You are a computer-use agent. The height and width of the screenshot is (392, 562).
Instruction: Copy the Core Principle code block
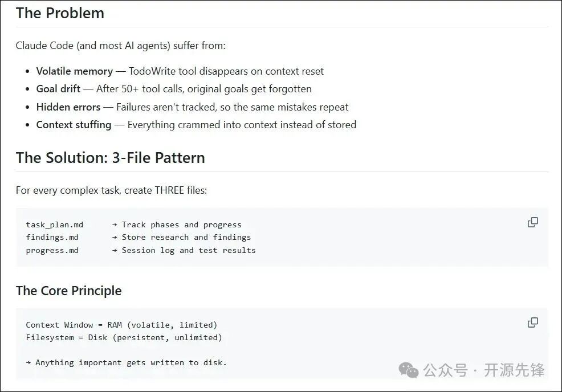click(533, 322)
